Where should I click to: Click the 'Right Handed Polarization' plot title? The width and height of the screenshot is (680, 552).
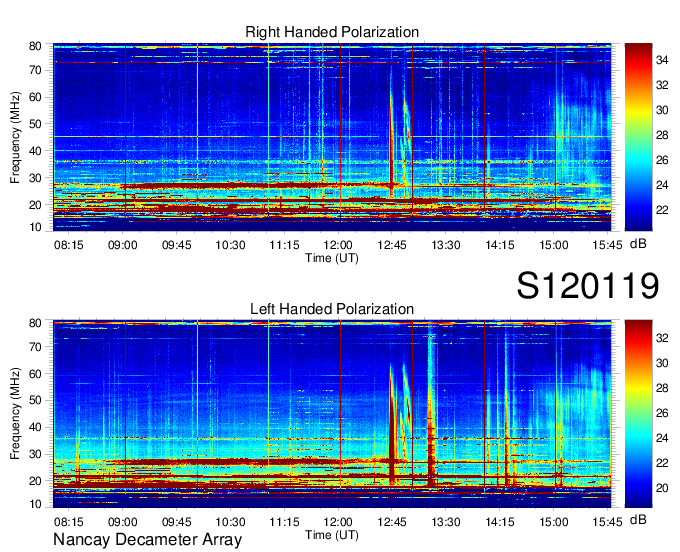coord(332,32)
